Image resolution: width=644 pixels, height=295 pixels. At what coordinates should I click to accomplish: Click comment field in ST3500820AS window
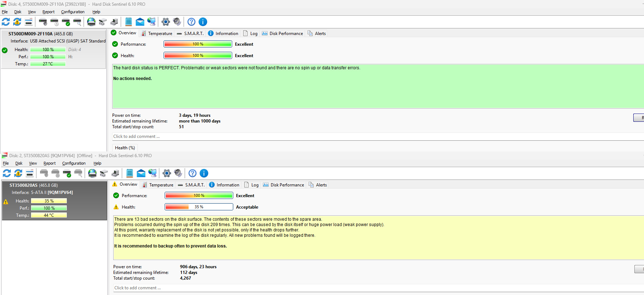click(x=379, y=288)
